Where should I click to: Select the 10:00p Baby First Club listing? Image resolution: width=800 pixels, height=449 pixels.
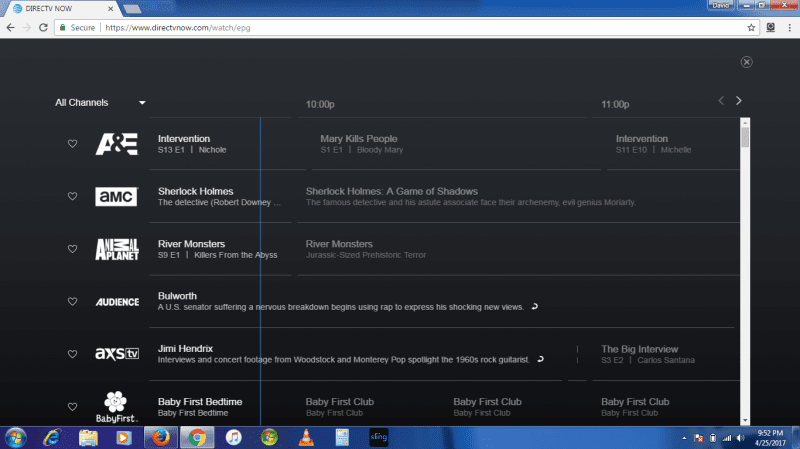coord(340,407)
